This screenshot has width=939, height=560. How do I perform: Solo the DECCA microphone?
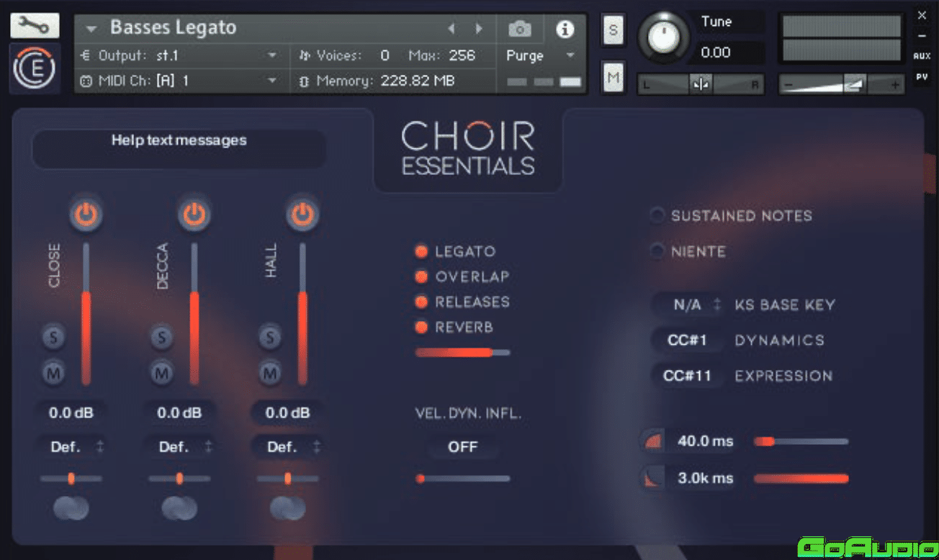tap(162, 337)
